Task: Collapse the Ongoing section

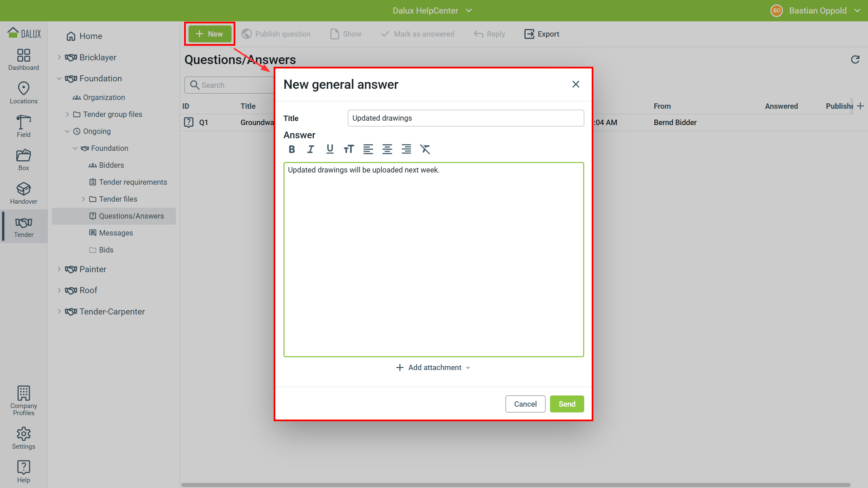Action: tap(67, 131)
